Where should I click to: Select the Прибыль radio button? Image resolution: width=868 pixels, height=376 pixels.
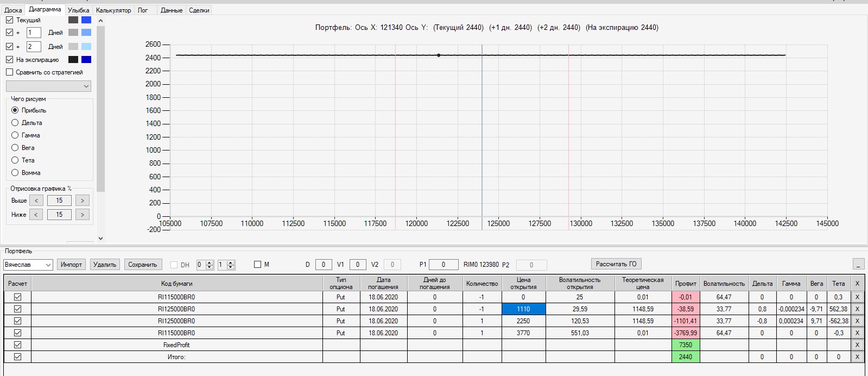tap(15, 110)
